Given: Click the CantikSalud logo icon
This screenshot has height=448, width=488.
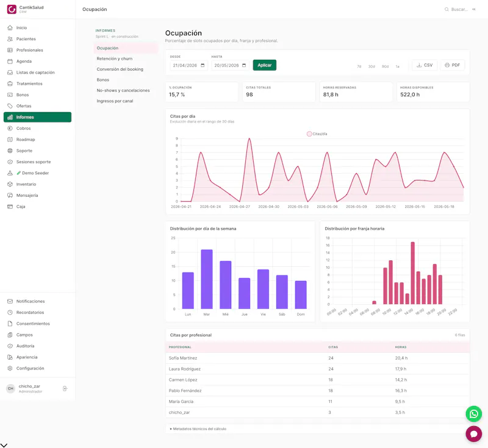Looking at the screenshot, I should click(x=12, y=9).
